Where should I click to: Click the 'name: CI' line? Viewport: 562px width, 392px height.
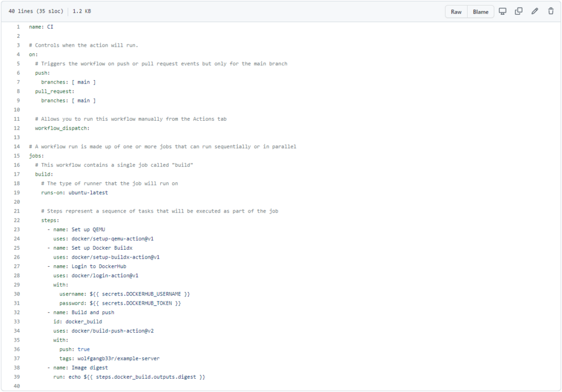(41, 27)
